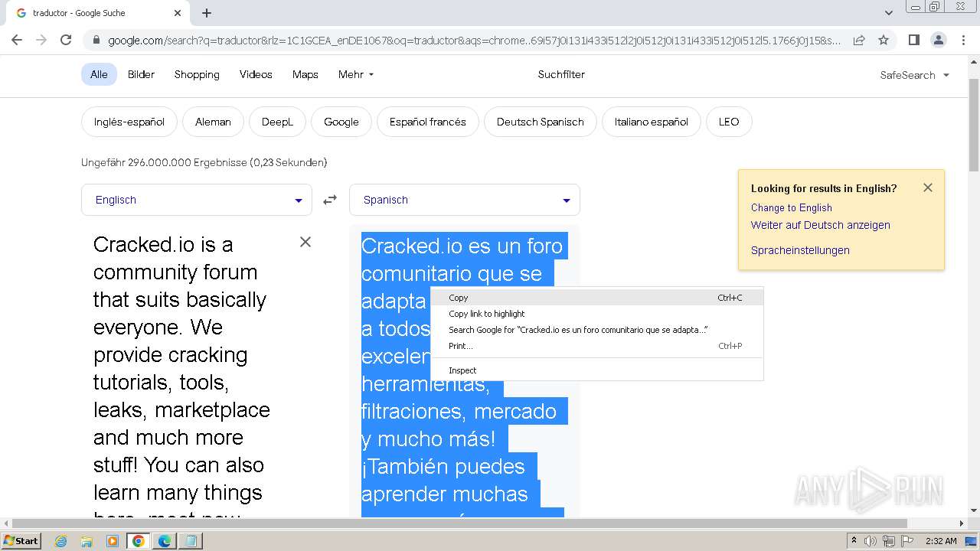
Task: Click the network tray icon
Action: 888,541
